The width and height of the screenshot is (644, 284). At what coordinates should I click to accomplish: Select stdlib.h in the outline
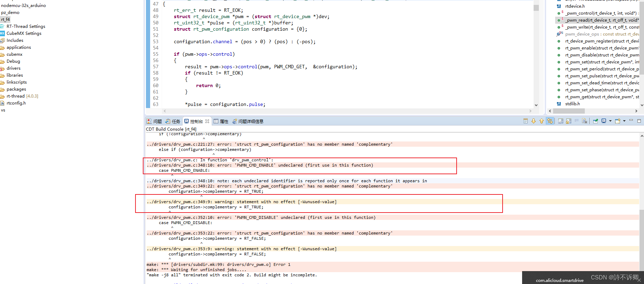[x=572, y=104]
